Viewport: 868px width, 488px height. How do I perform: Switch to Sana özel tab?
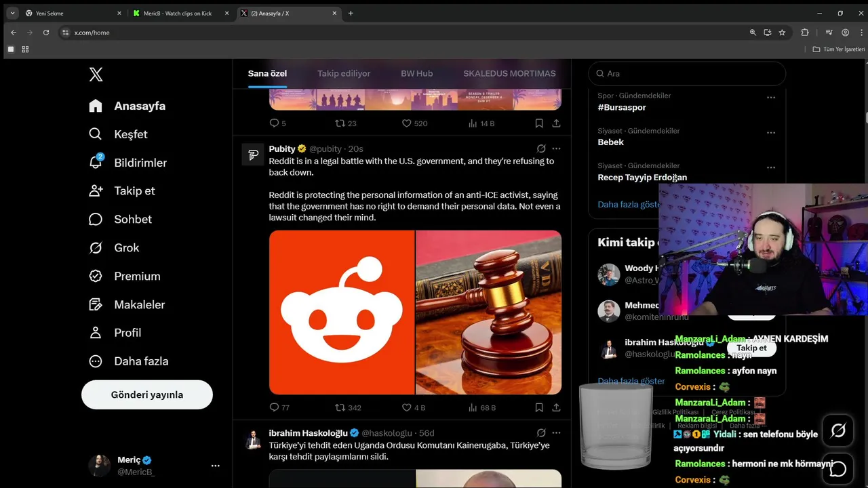pyautogui.click(x=267, y=73)
